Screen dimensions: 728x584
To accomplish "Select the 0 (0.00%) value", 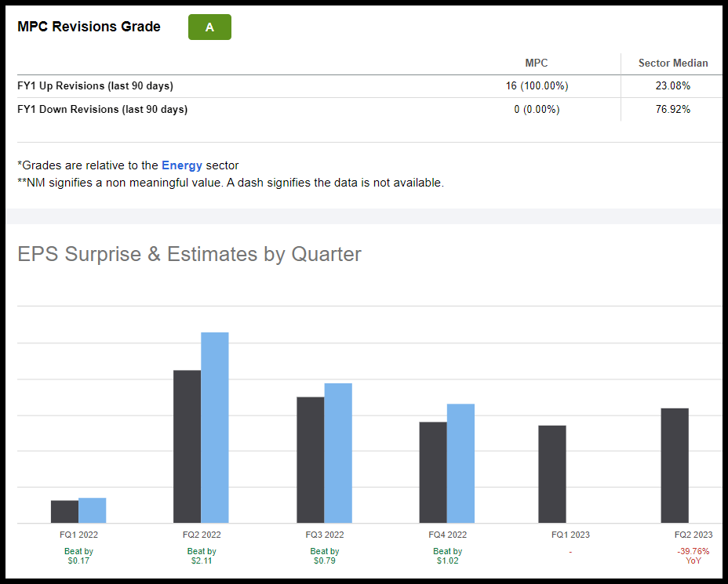I will click(537, 110).
